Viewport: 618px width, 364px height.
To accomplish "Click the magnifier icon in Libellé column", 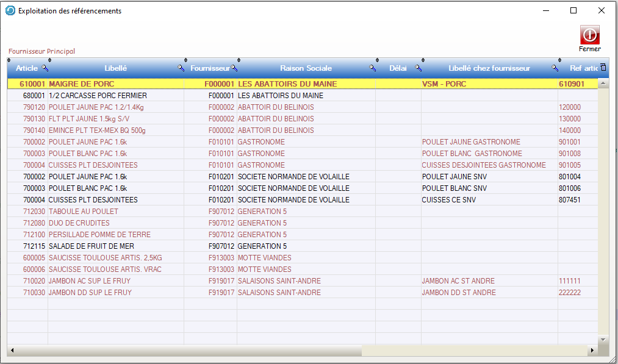I will click(181, 68).
